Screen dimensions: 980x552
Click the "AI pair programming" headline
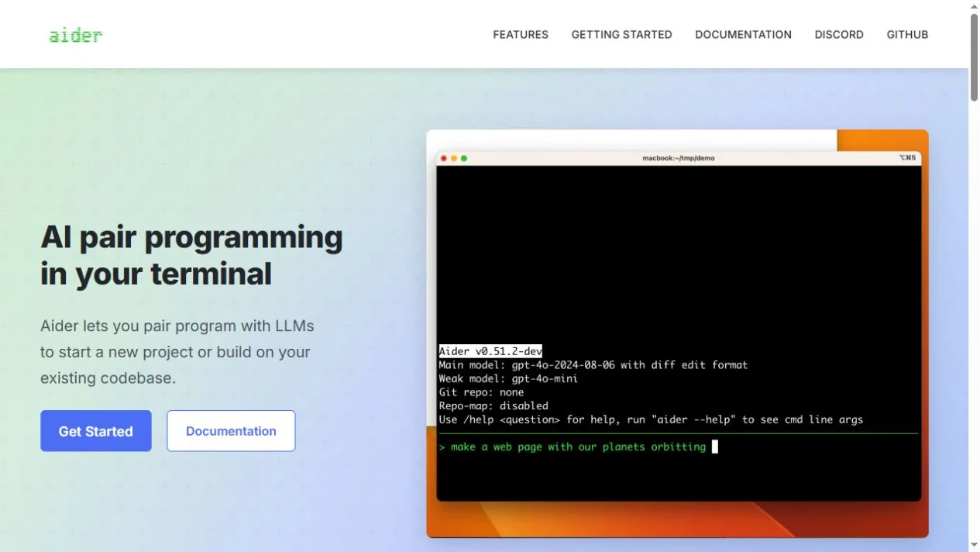pyautogui.click(x=191, y=237)
